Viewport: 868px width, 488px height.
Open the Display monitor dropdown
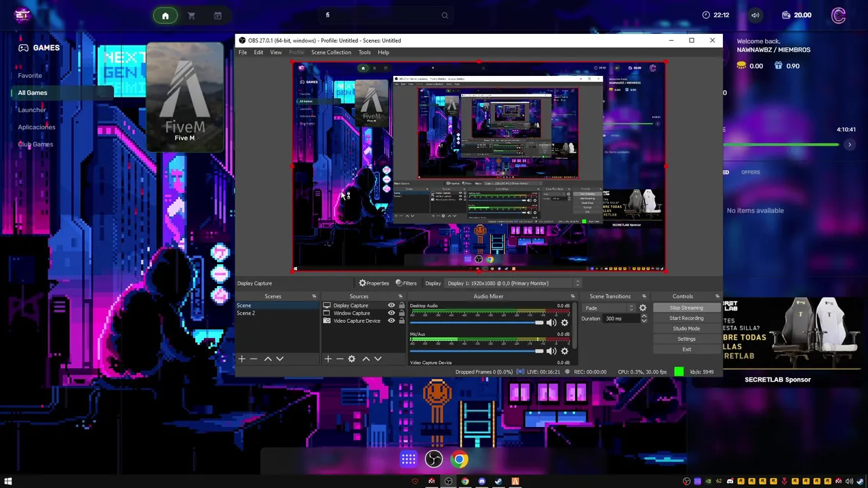coord(513,283)
